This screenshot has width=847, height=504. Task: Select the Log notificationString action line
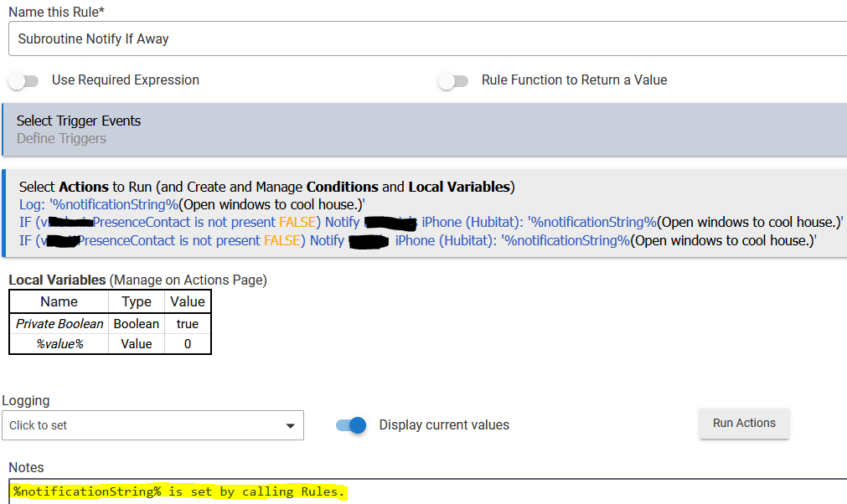[x=192, y=204]
